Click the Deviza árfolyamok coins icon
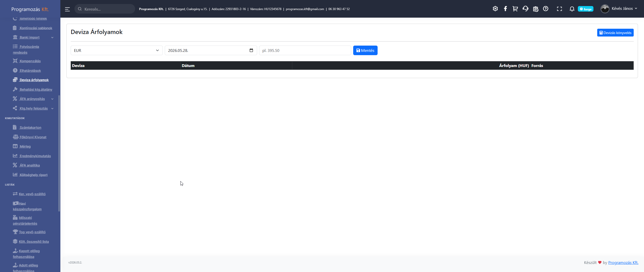 click(15, 80)
